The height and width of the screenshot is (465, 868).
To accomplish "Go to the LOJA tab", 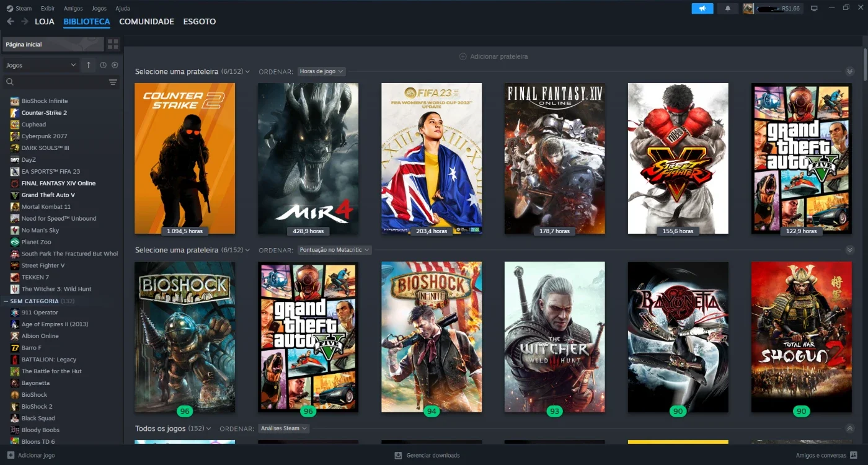I will coord(45,22).
